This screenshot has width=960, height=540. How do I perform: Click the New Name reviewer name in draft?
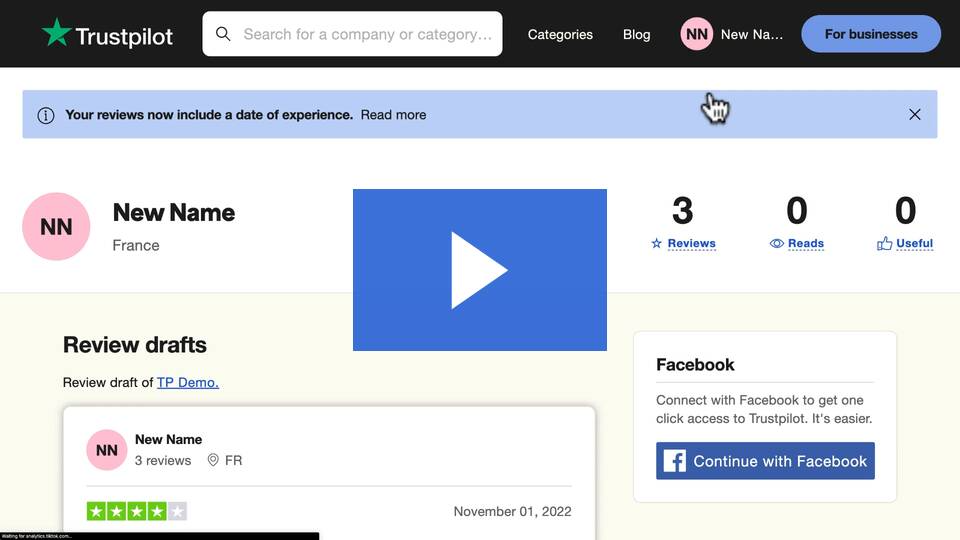[168, 440]
